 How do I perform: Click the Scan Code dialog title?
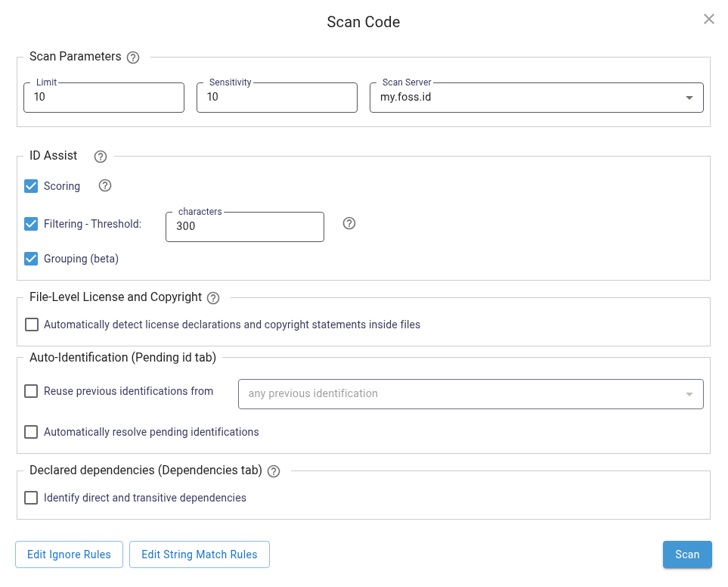(x=364, y=22)
